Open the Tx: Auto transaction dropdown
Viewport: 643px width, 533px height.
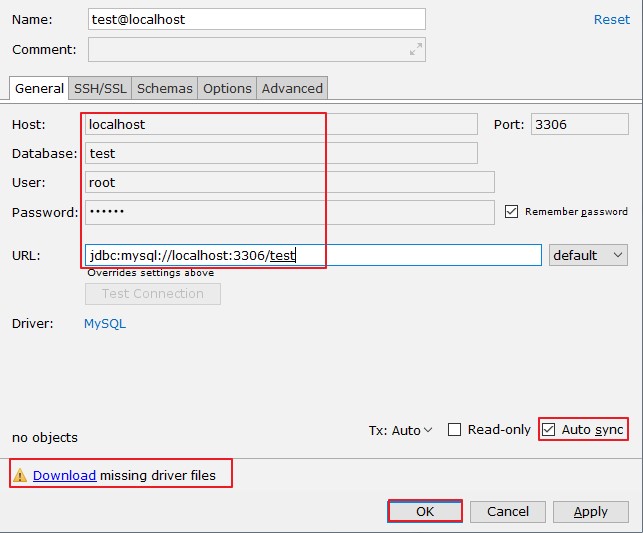400,430
